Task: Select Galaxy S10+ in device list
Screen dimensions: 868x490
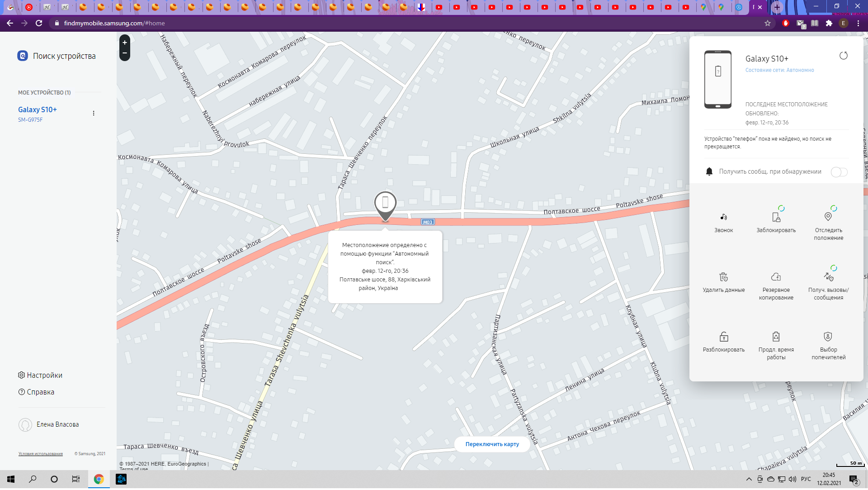Action: point(38,109)
